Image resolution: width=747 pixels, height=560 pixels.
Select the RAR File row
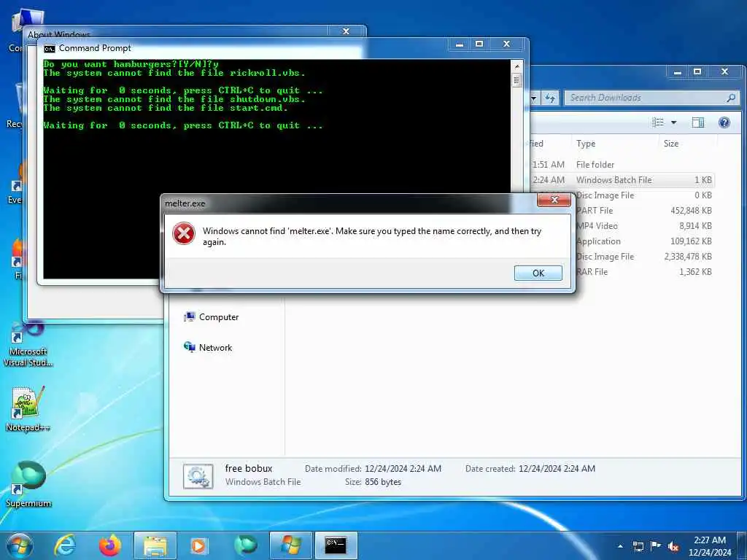[x=644, y=271]
